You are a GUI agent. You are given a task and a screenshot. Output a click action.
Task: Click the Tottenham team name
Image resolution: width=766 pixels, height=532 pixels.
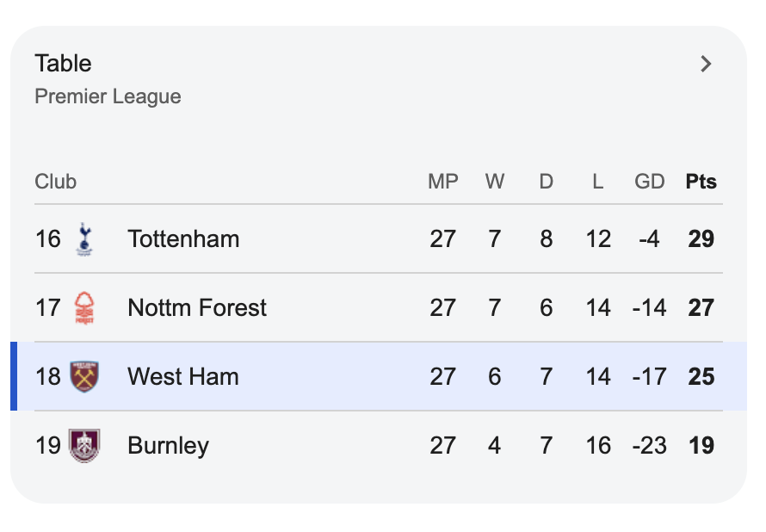183,239
